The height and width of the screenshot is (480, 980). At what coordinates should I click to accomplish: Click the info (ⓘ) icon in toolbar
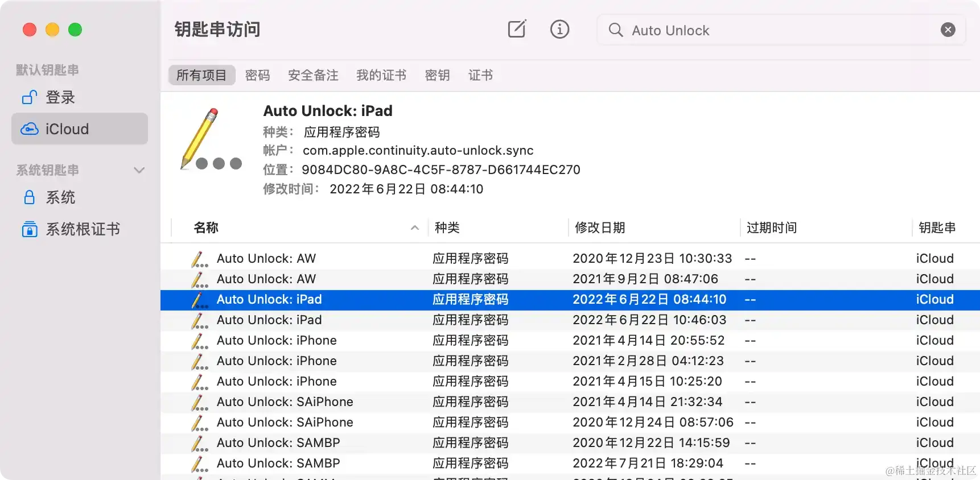pos(559,29)
